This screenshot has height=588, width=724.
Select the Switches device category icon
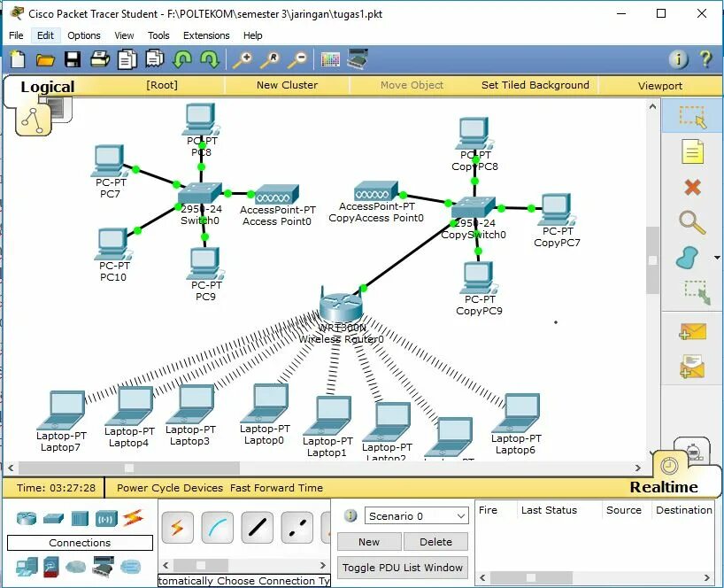point(54,519)
